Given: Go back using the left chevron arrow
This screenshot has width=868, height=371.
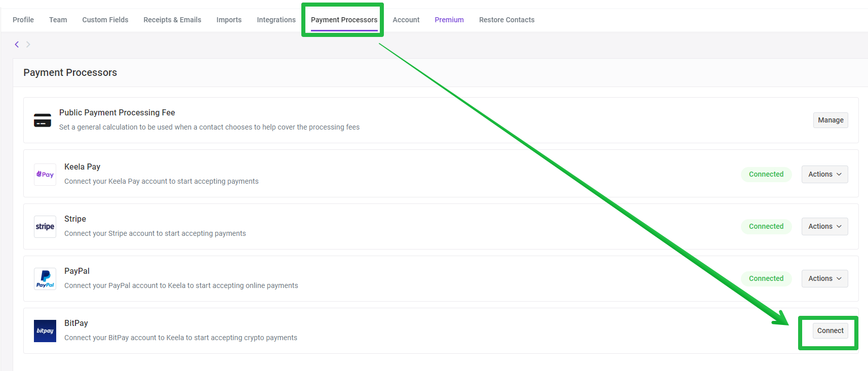Looking at the screenshot, I should pyautogui.click(x=17, y=45).
